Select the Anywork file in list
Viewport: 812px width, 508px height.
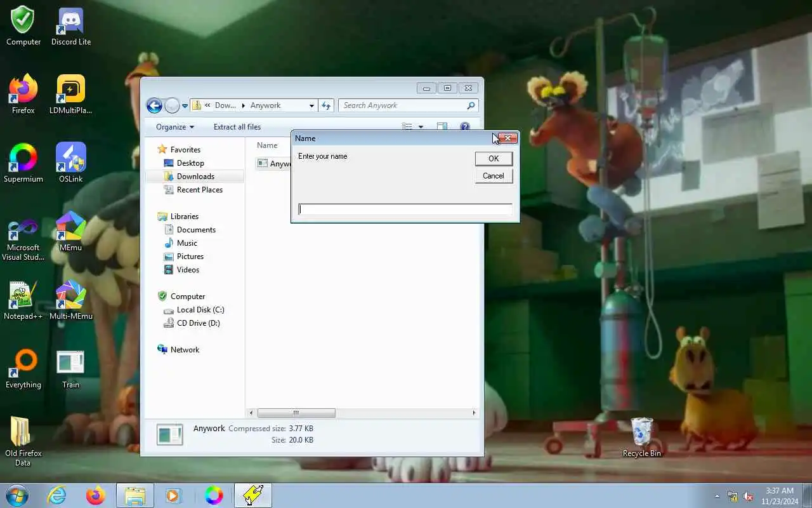[x=275, y=164]
